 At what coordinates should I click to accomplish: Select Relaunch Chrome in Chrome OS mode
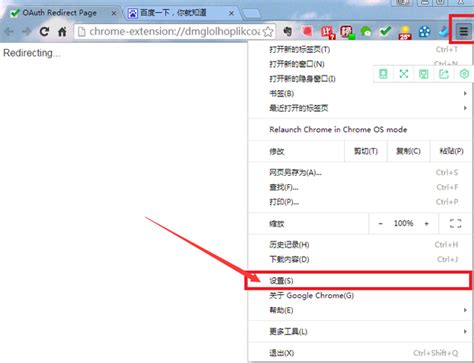coord(361,129)
